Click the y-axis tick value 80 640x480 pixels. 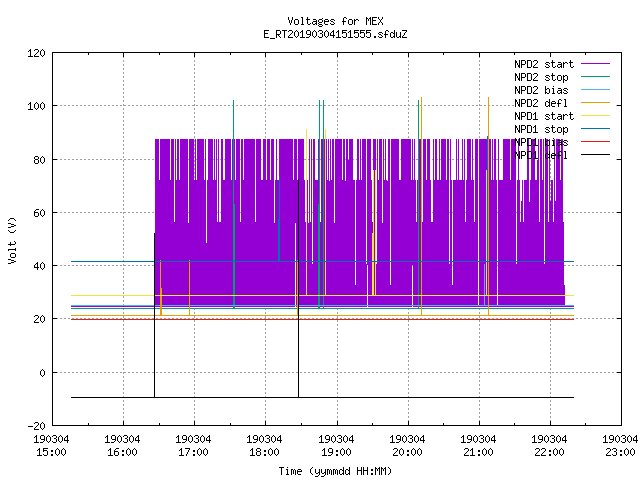pyautogui.click(x=39, y=160)
